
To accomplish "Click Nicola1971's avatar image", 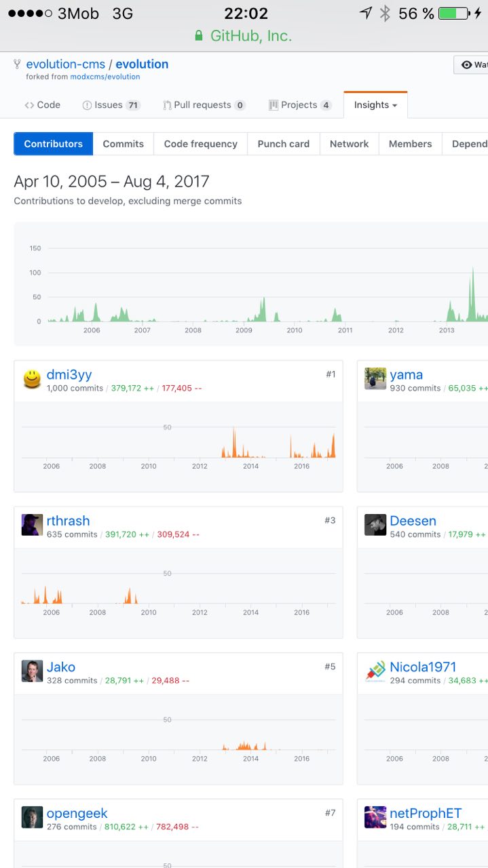I will coord(375,671).
